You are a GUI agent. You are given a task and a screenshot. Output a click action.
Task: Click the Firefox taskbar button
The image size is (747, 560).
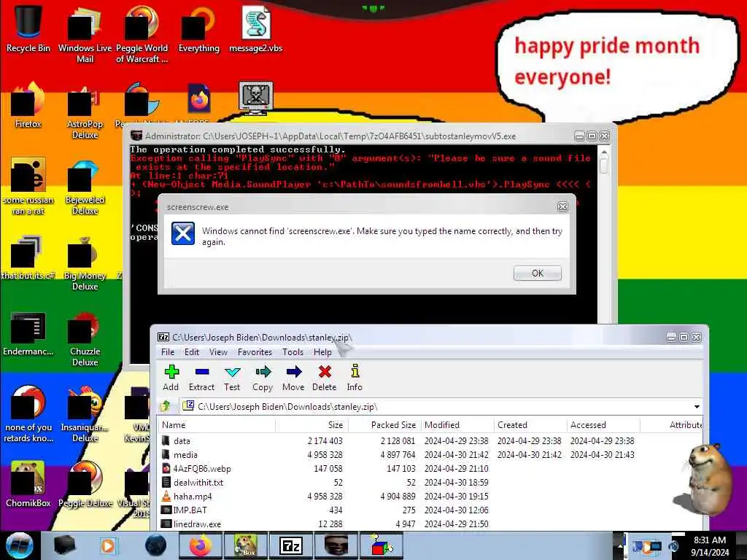[200, 545]
